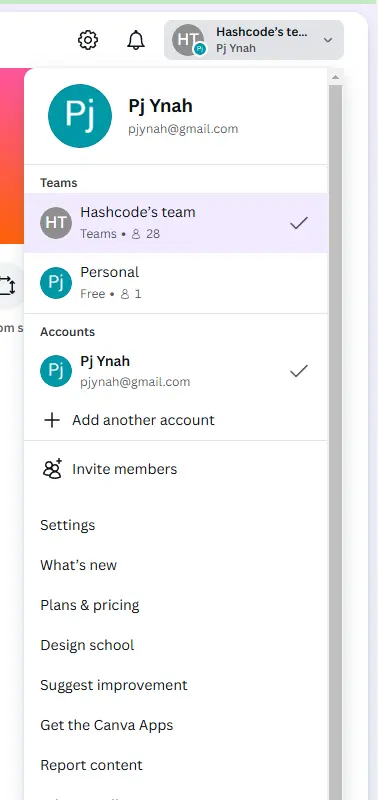Click the scrollbar up arrow in menu
The width and height of the screenshot is (378, 800).
335,77
